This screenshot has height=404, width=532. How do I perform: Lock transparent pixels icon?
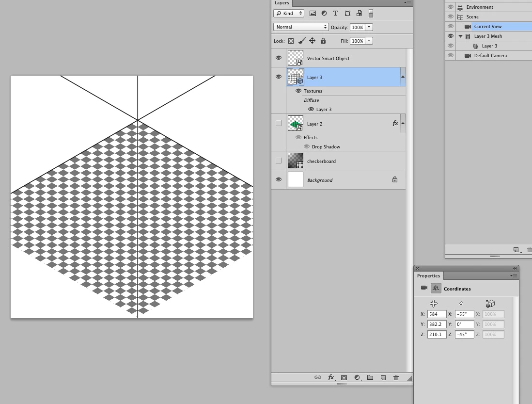point(291,41)
